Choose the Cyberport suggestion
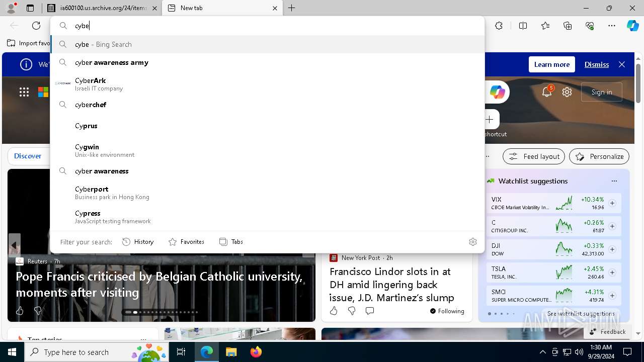 coord(267,192)
